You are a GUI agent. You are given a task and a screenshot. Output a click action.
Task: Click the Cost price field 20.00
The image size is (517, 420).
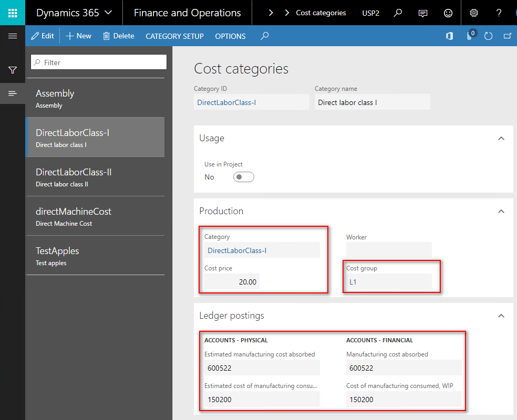(232, 282)
